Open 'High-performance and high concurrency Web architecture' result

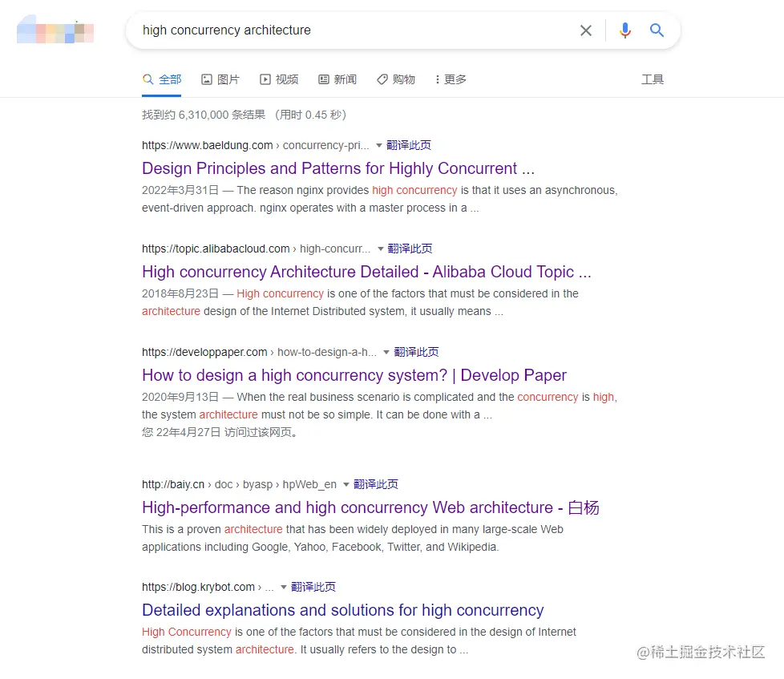pos(370,507)
